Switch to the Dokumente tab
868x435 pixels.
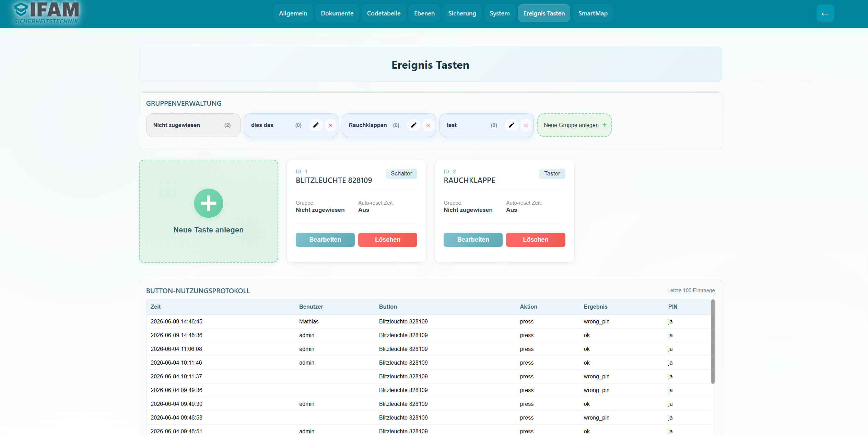point(337,13)
